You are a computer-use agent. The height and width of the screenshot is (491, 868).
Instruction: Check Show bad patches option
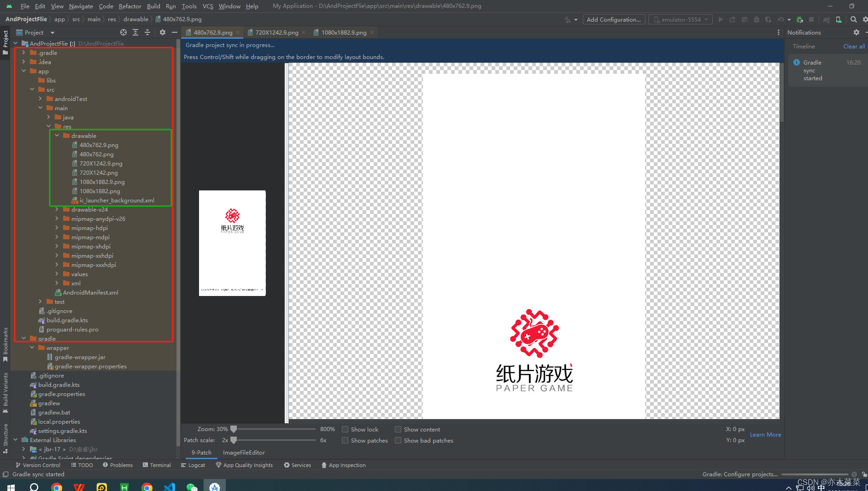click(x=398, y=440)
